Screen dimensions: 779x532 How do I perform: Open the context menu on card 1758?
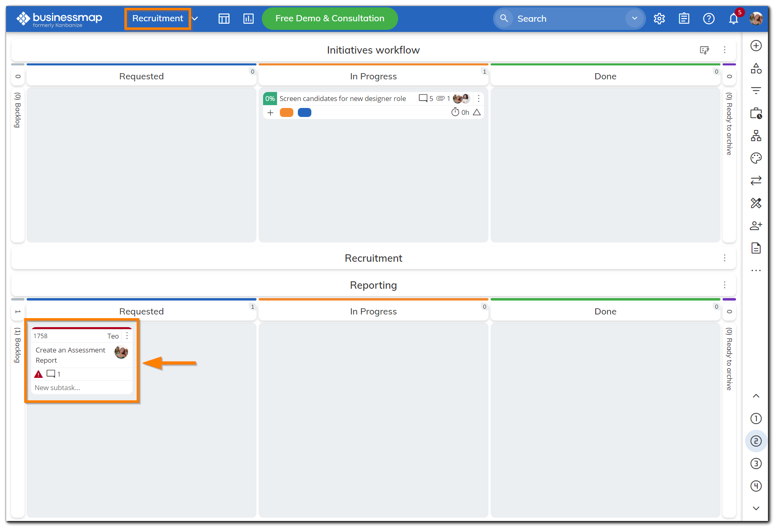coord(127,336)
